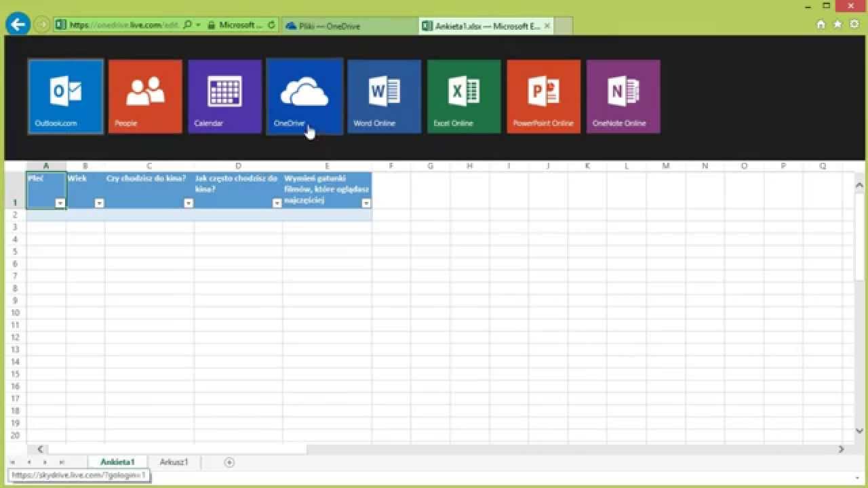Viewport: 868px width, 488px height.
Task: Select column Q header
Action: point(823,166)
